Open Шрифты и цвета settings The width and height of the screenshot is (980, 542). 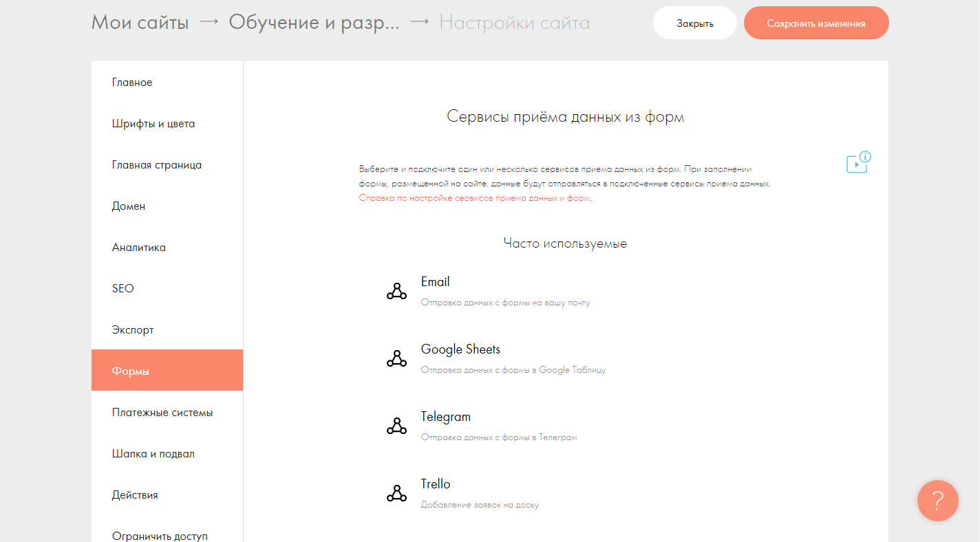click(x=167, y=124)
